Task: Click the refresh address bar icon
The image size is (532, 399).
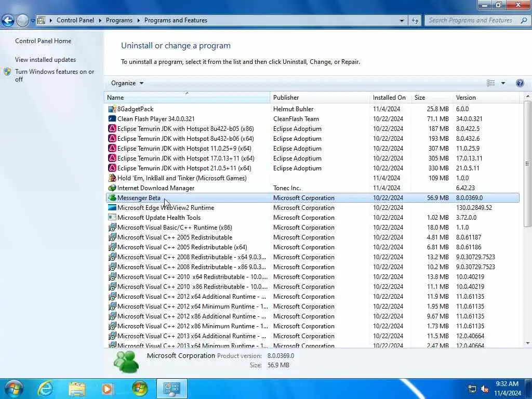Action: point(415,20)
